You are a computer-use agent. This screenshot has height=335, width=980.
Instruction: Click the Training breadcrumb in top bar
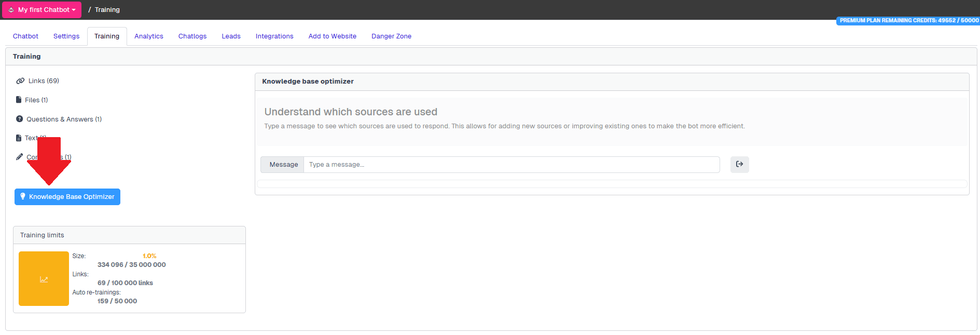click(x=107, y=10)
